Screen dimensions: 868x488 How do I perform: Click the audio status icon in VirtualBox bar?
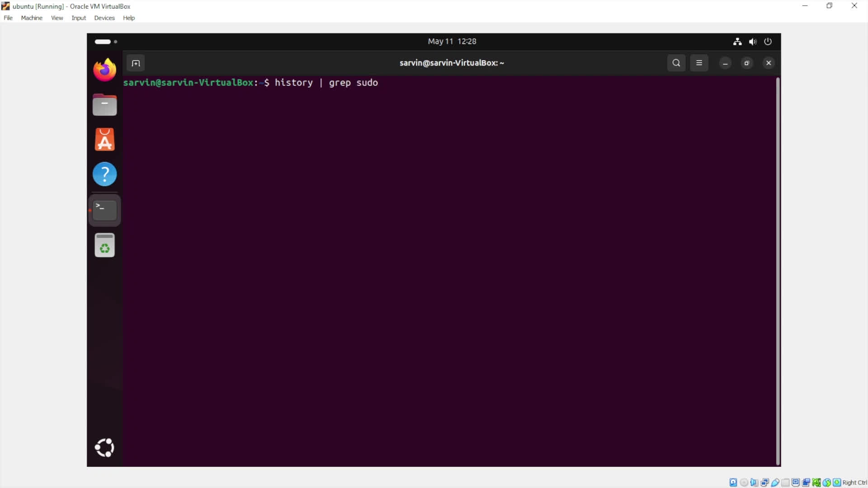tap(754, 483)
